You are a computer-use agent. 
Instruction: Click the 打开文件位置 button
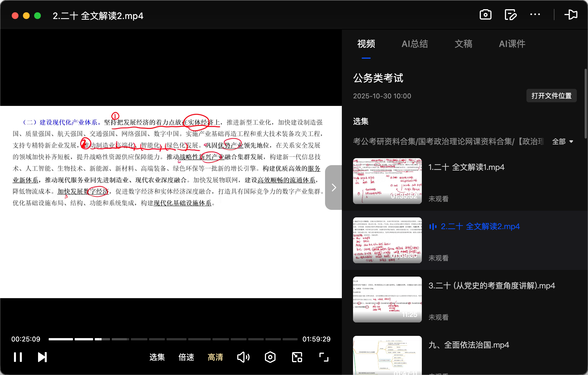pos(551,96)
